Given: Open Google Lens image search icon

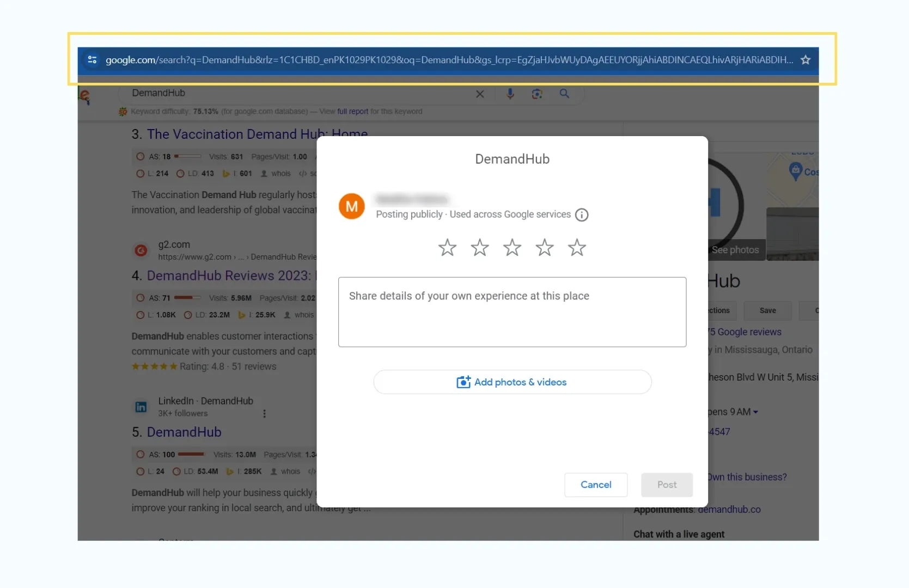Looking at the screenshot, I should 537,94.
